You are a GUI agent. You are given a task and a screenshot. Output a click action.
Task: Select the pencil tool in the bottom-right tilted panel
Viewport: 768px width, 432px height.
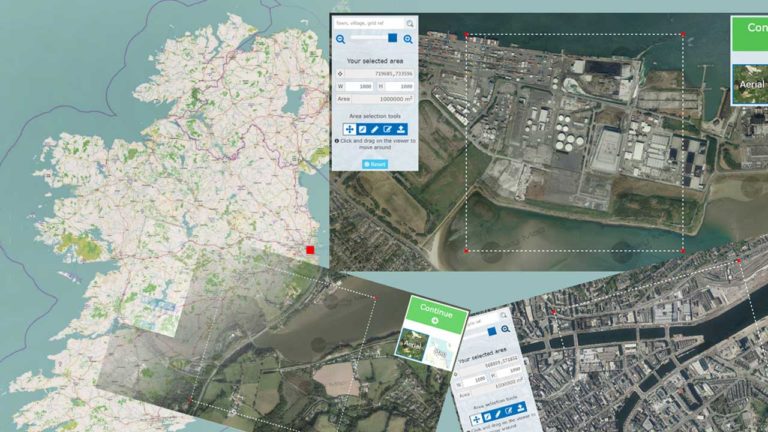click(x=498, y=414)
